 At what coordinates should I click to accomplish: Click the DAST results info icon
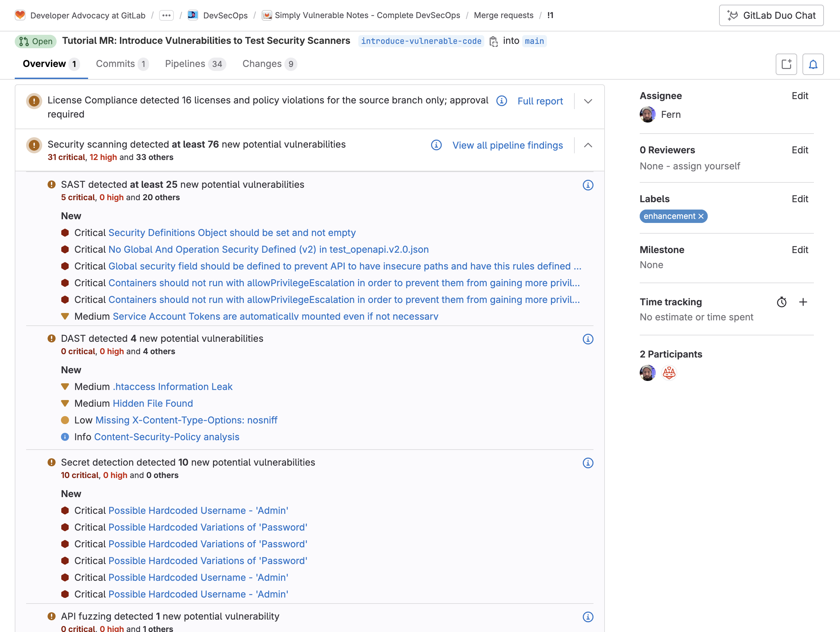pyautogui.click(x=587, y=339)
